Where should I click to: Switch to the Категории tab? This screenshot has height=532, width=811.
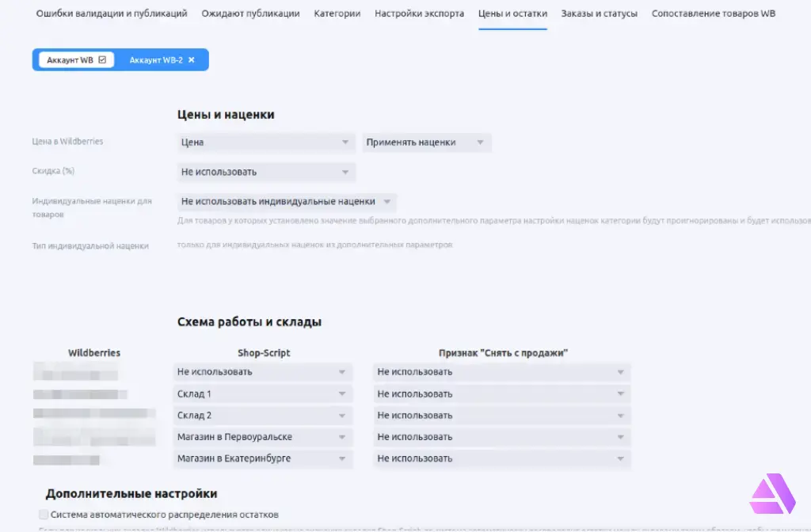point(337,13)
